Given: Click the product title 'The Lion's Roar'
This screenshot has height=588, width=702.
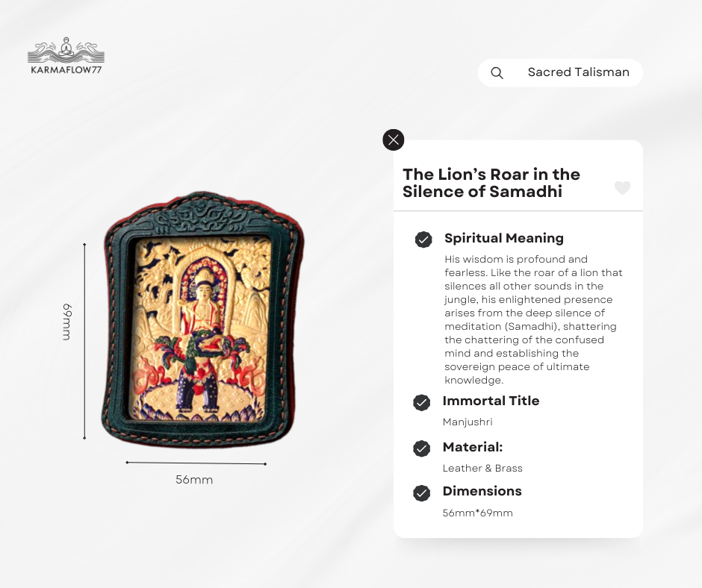Looking at the screenshot, I should [x=491, y=183].
